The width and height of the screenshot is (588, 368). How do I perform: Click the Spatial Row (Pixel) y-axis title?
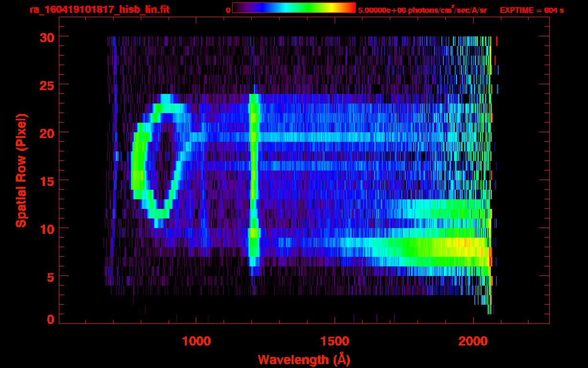click(x=21, y=170)
